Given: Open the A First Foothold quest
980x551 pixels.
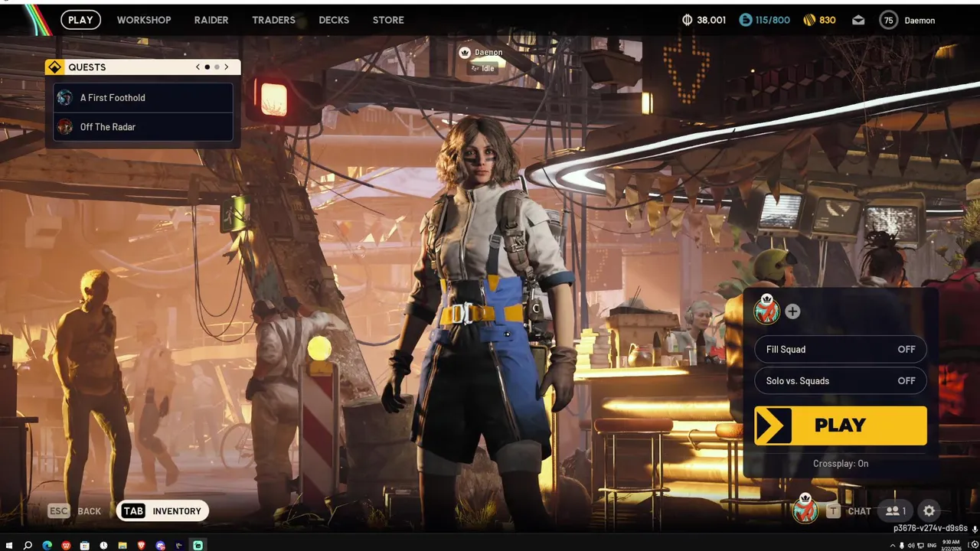Looking at the screenshot, I should [143, 98].
